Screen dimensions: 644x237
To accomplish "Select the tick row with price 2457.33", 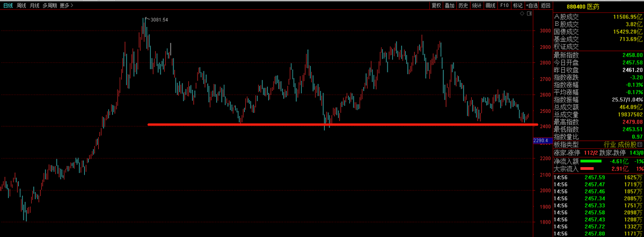I will click(x=598, y=205).
